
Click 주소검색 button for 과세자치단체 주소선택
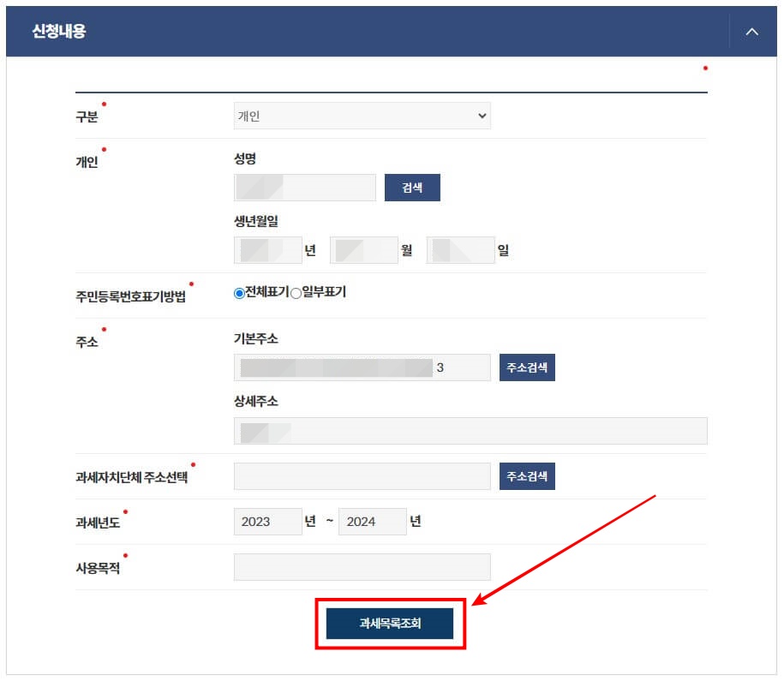point(527,476)
